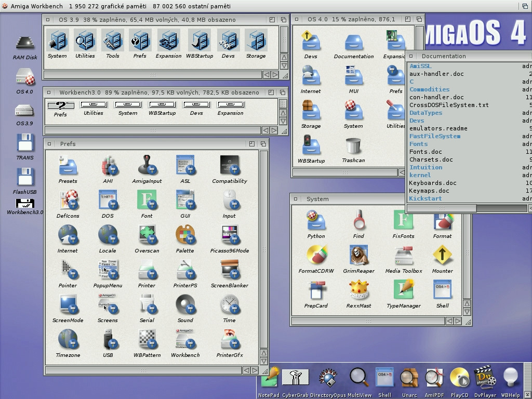Open the Workbench3.0 floppy disk icon
This screenshot has width=532, height=399.
[x=25, y=203]
